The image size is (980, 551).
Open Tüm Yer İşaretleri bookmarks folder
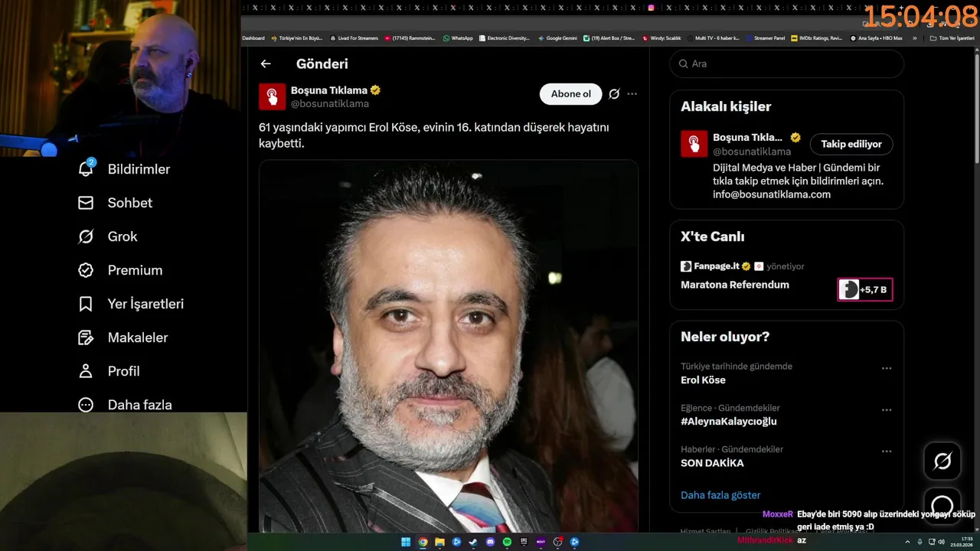[x=952, y=37]
